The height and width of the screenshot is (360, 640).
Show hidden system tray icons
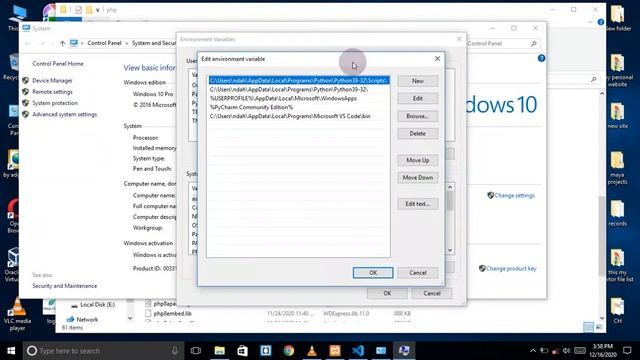click(533, 351)
